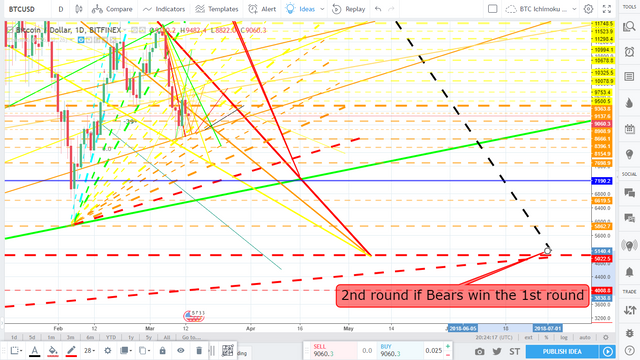640x360 pixels.
Task: Open the clone copy dropdown
Action: (x=143, y=350)
